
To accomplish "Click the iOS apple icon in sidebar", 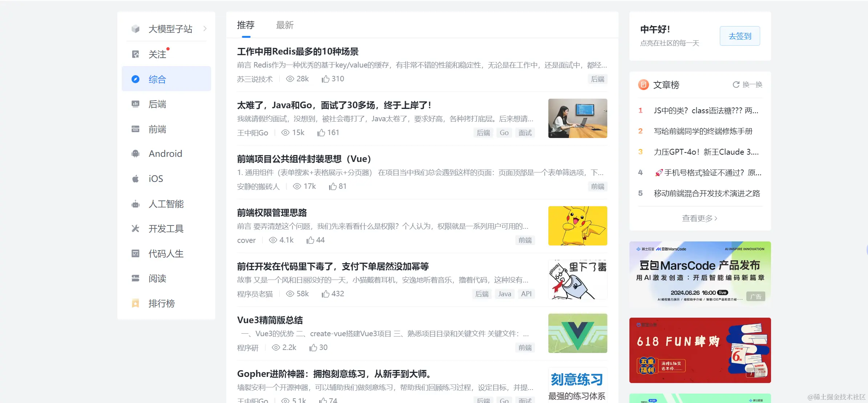I will coord(135,179).
